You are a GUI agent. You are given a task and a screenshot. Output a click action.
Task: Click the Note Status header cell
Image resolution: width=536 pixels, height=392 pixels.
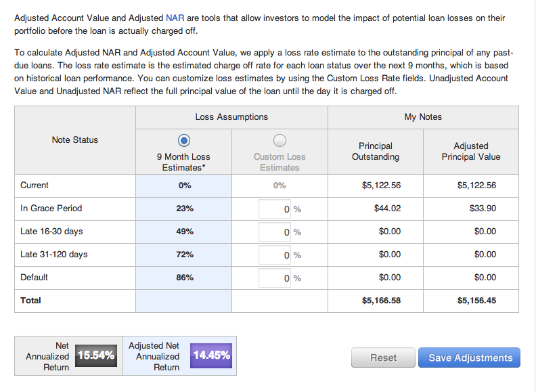[75, 140]
